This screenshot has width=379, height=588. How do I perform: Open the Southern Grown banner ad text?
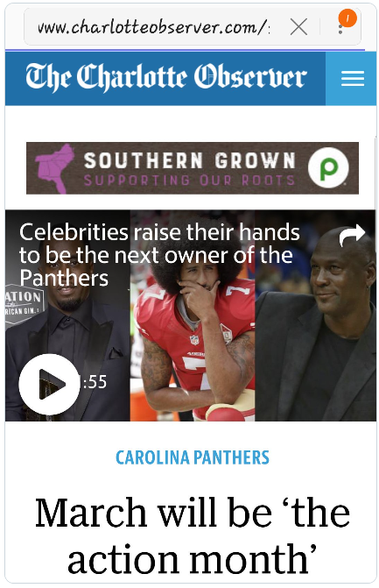(x=189, y=160)
